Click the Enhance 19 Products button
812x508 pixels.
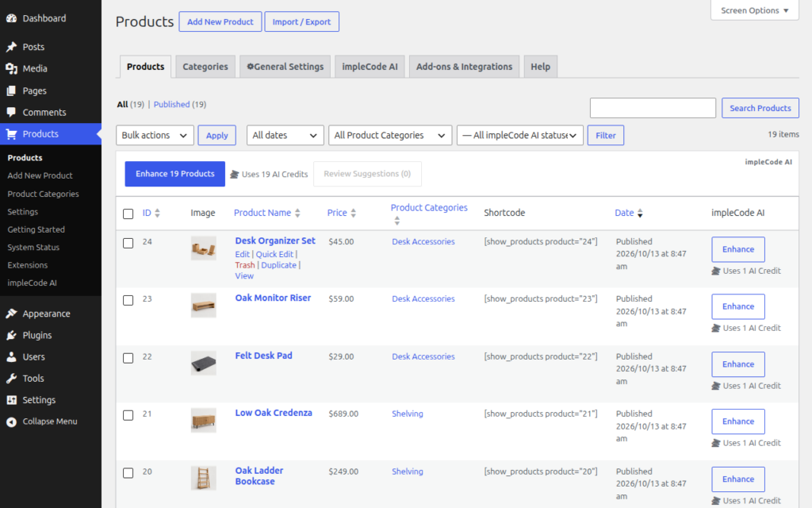[175, 174]
